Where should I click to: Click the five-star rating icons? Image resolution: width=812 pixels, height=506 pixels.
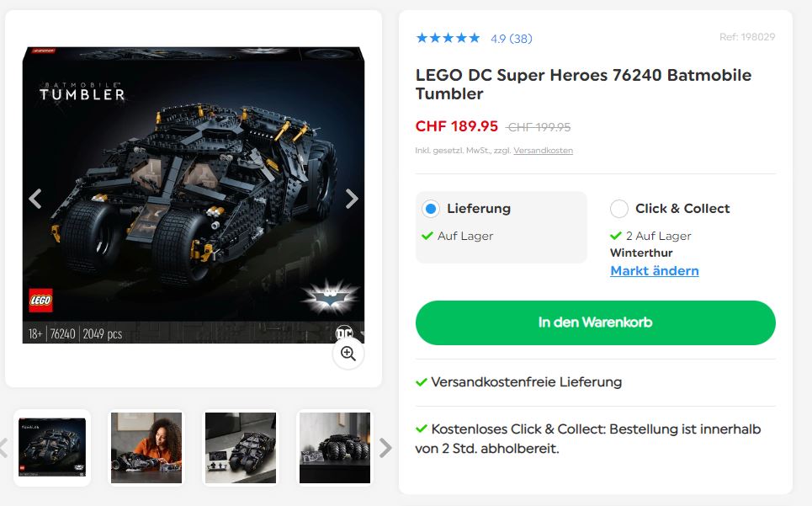[x=448, y=38]
